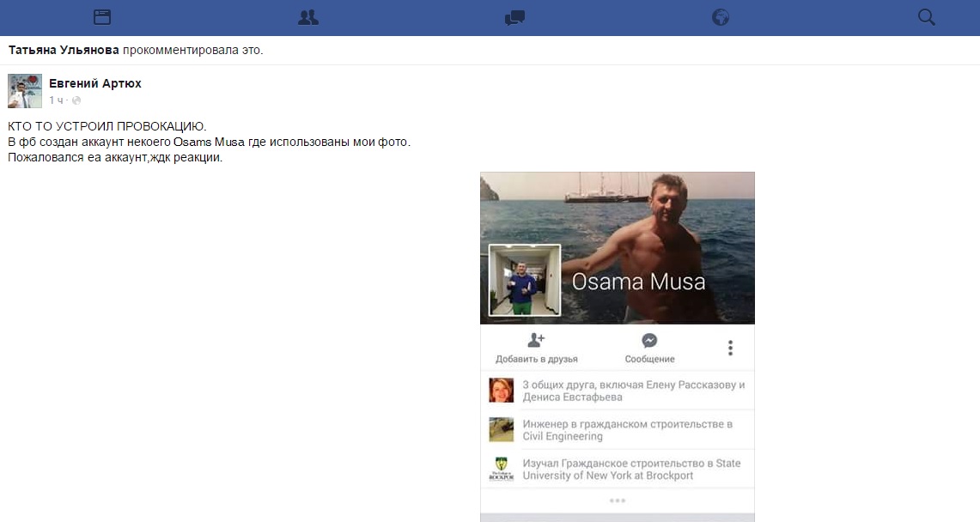Click the public audience globe icon
Image resolution: width=980 pixels, height=522 pixels.
[x=76, y=100]
